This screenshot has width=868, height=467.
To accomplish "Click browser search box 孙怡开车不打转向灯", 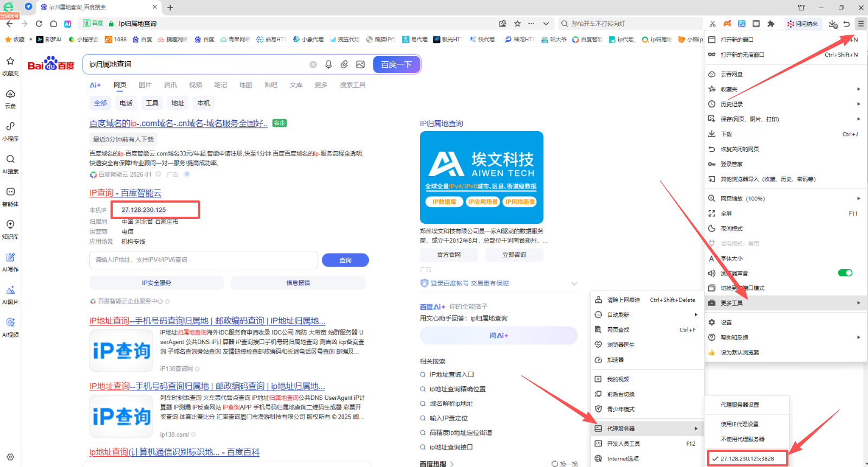I will (630, 24).
